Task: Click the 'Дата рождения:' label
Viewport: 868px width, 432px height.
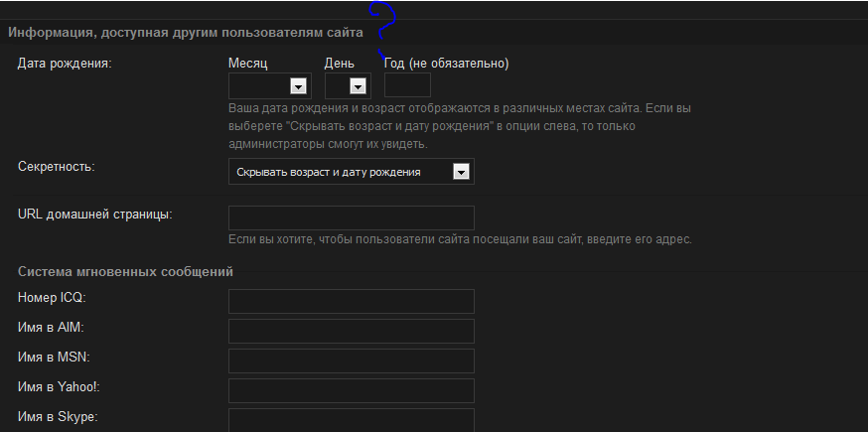Action: pyautogui.click(x=65, y=64)
